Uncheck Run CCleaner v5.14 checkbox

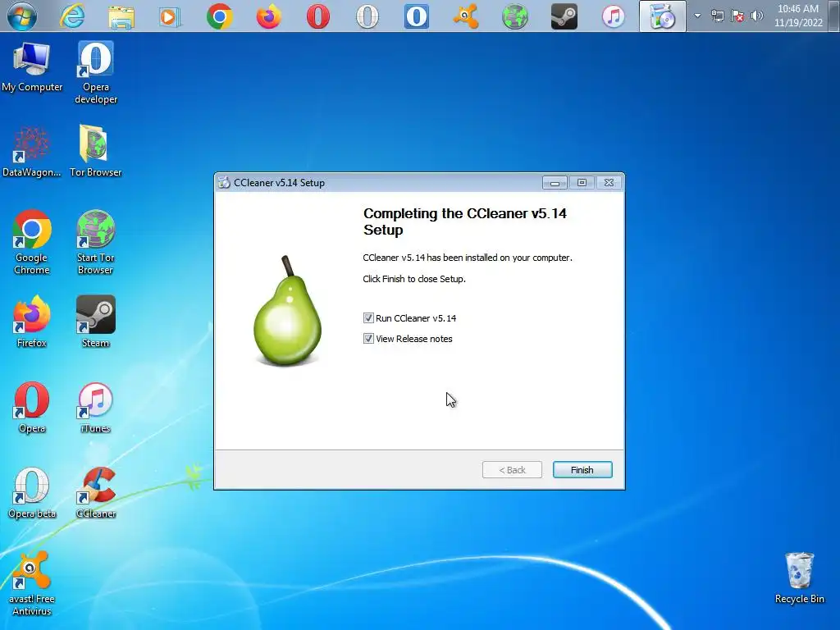368,318
